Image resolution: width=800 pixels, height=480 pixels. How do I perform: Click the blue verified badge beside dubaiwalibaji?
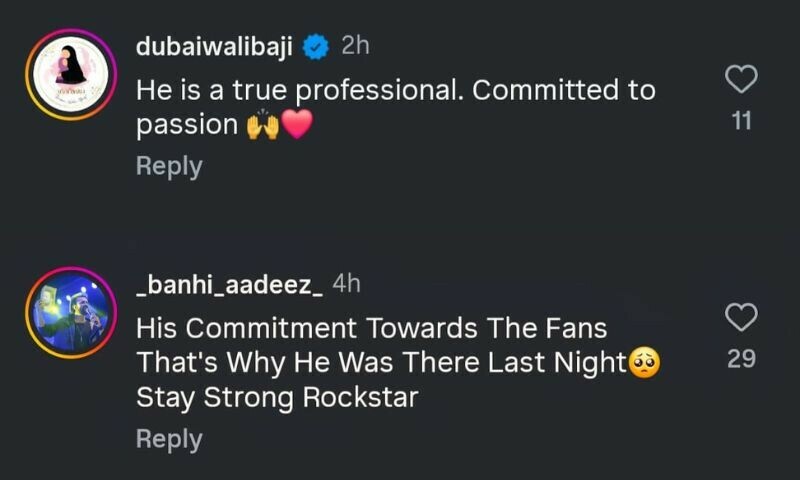tap(316, 46)
